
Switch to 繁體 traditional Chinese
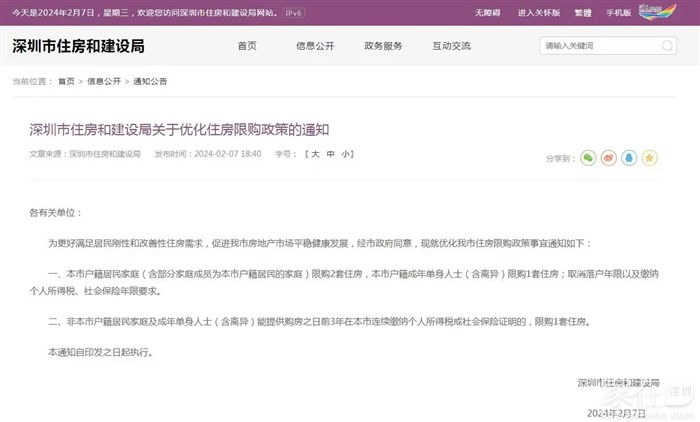coord(582,12)
